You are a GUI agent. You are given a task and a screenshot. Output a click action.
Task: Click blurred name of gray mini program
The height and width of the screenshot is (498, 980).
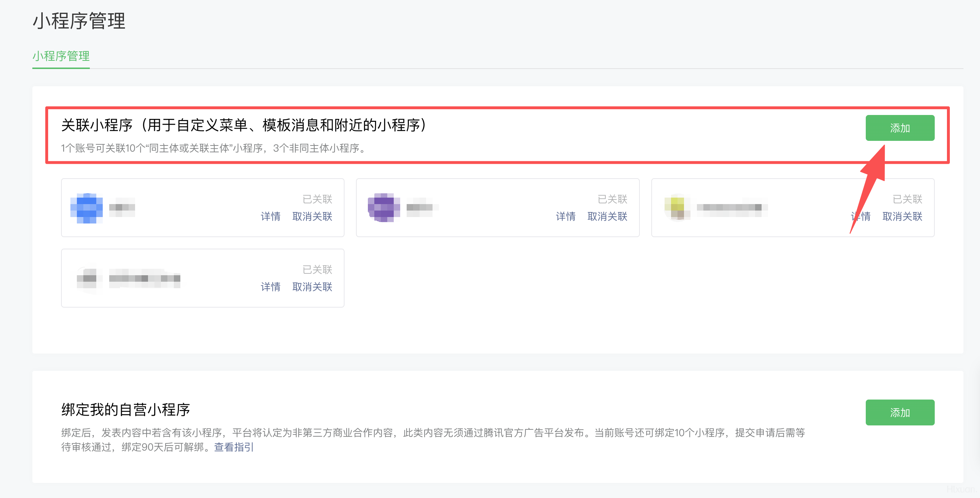pyautogui.click(x=144, y=278)
